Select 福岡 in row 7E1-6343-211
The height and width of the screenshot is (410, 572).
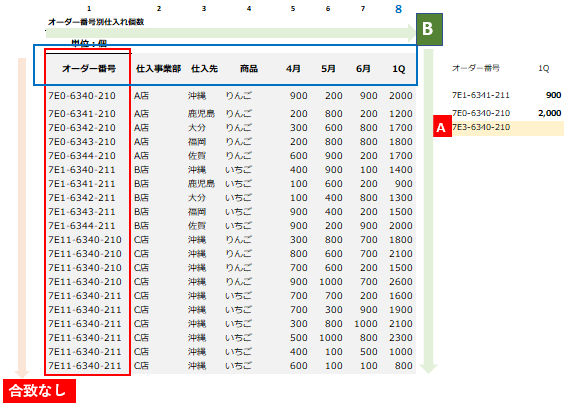coord(197,212)
